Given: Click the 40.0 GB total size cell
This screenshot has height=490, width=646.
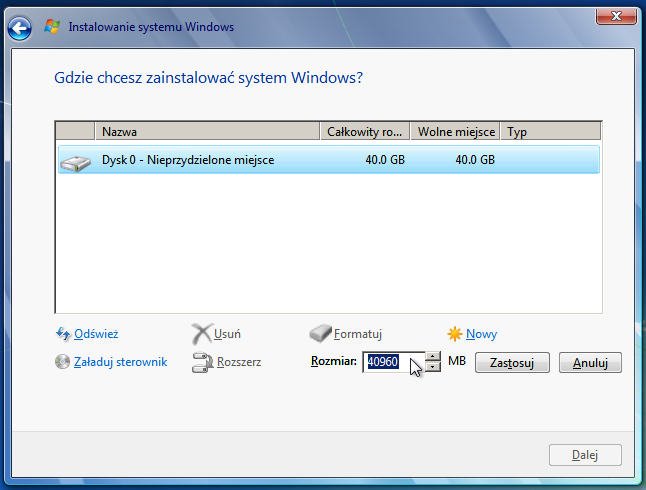Looking at the screenshot, I should 385,160.
